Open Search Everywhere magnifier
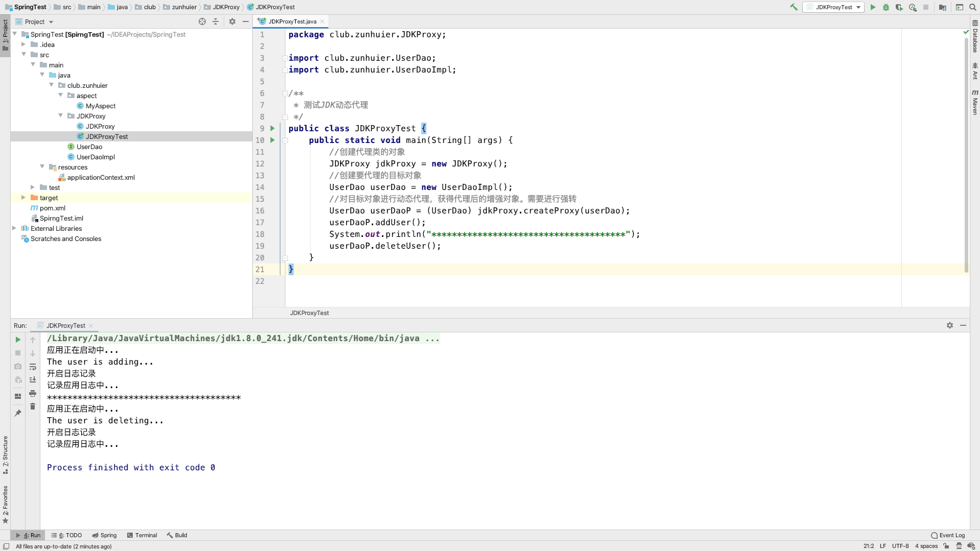The width and height of the screenshot is (980, 551). [x=973, y=7]
